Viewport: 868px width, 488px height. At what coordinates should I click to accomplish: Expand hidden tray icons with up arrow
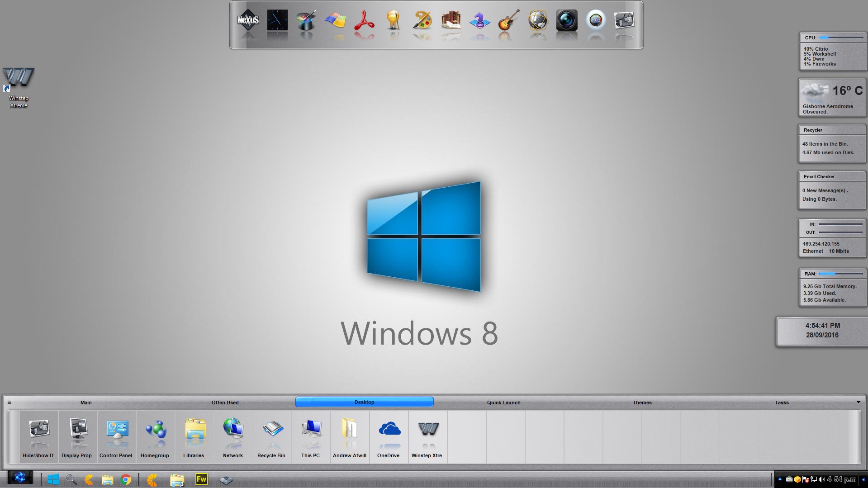[x=780, y=479]
